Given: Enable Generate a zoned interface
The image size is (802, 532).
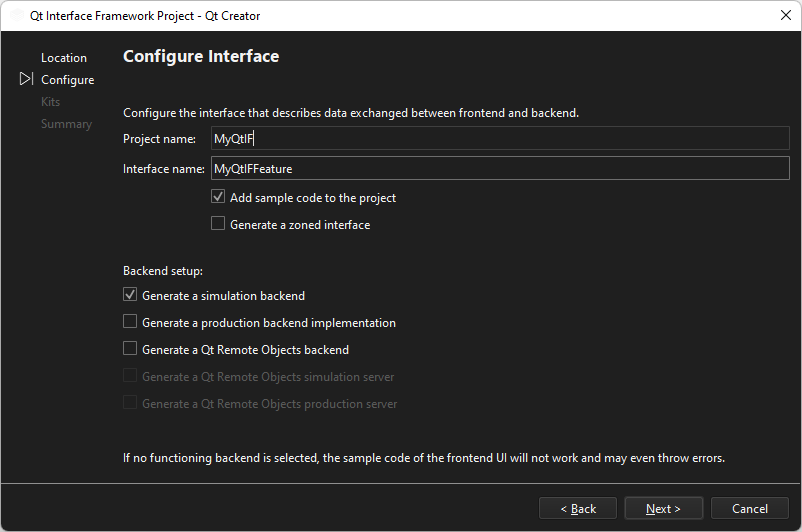Looking at the screenshot, I should pos(218,225).
